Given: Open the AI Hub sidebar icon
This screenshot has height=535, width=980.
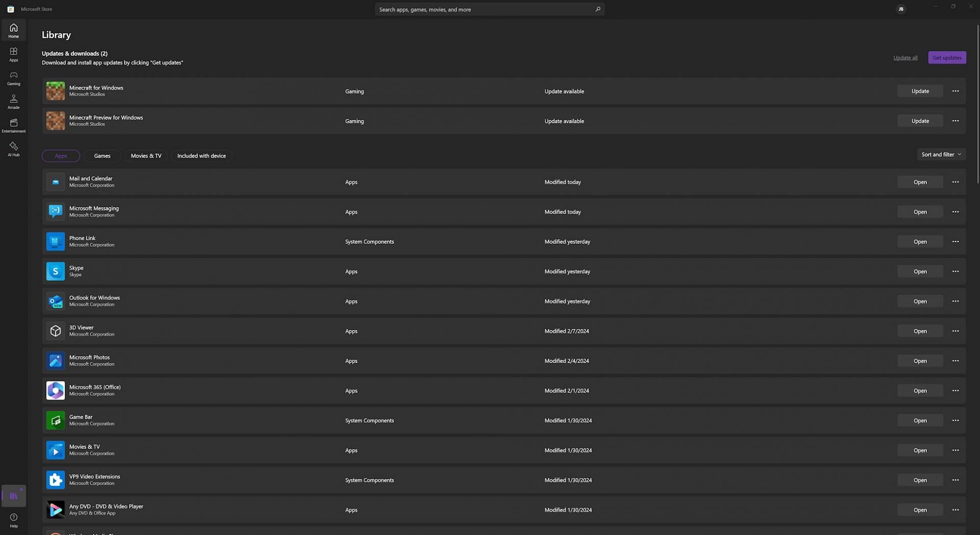Looking at the screenshot, I should [x=14, y=149].
